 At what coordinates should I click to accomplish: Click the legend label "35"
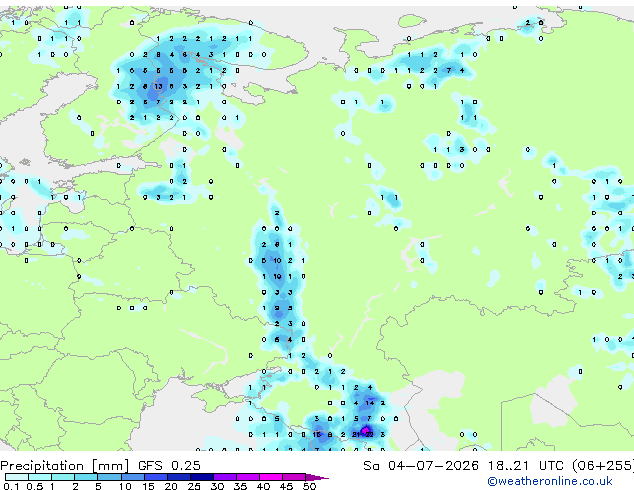[240, 486]
